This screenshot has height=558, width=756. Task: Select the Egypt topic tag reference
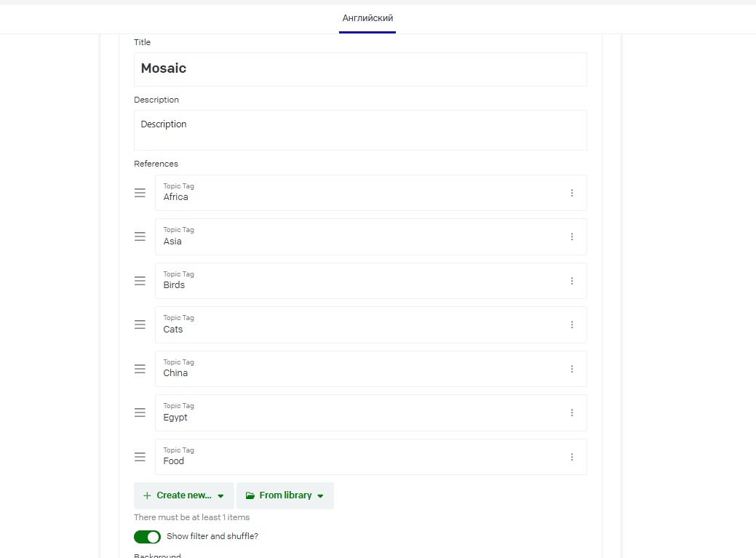[x=371, y=413]
